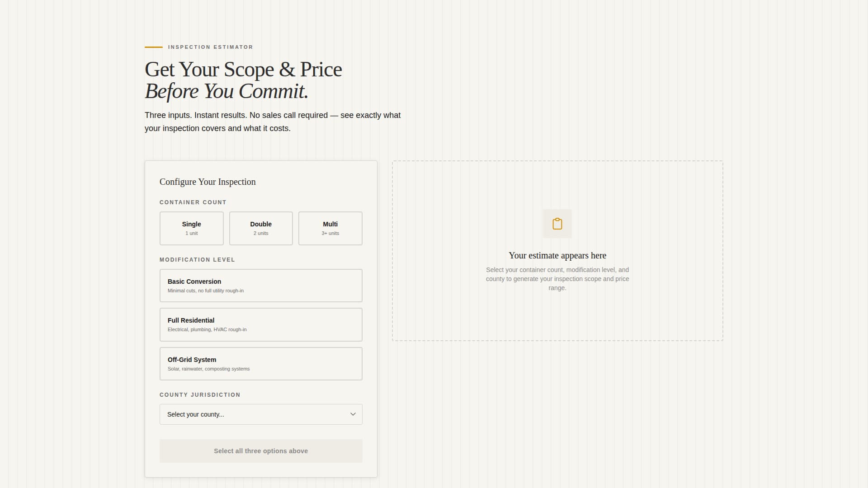Click the County Jurisdiction section heading
Viewport: 868px width, 488px height.
(x=199, y=394)
